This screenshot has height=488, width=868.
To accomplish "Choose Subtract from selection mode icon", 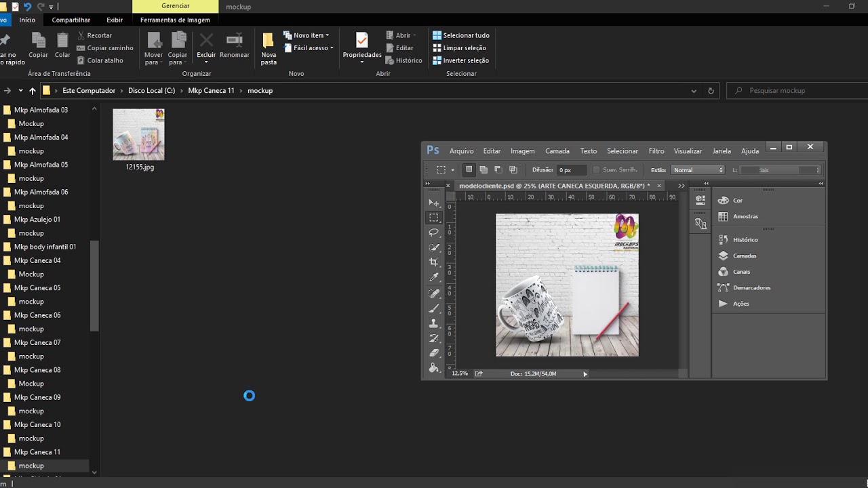I will [x=498, y=169].
